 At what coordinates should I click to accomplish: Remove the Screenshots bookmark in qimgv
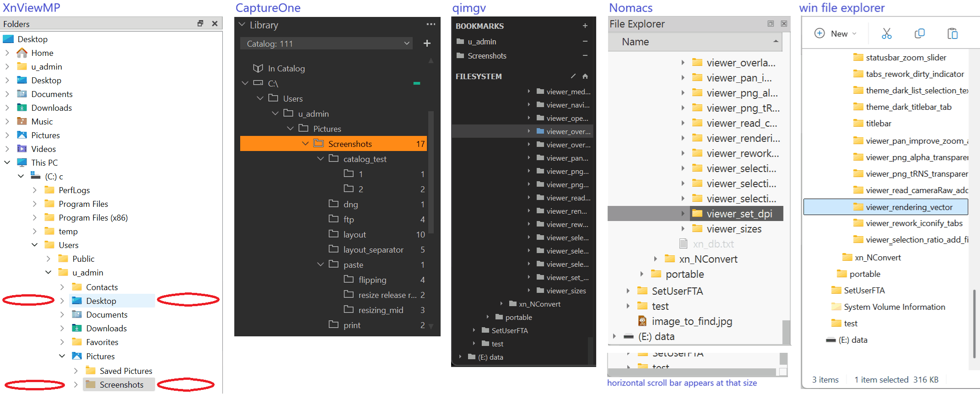point(585,56)
